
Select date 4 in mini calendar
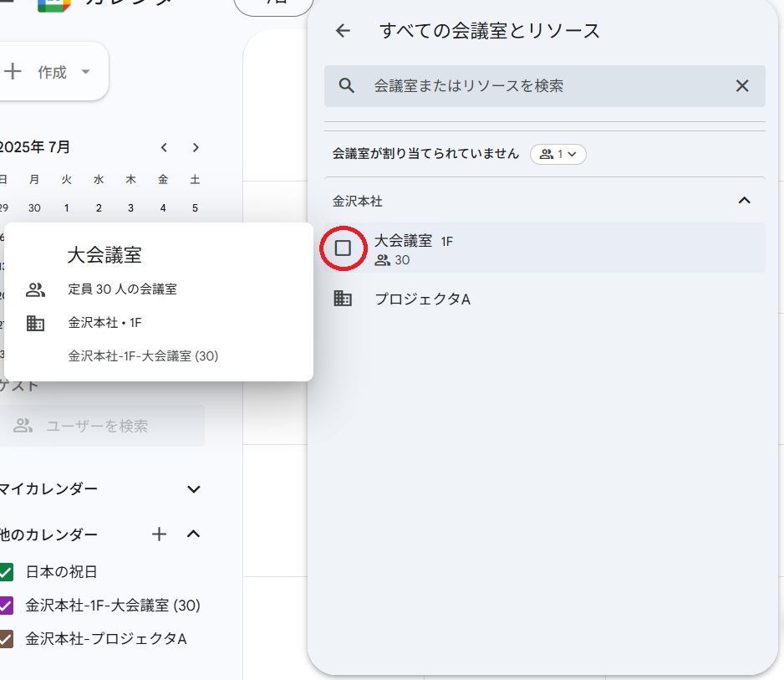click(163, 207)
